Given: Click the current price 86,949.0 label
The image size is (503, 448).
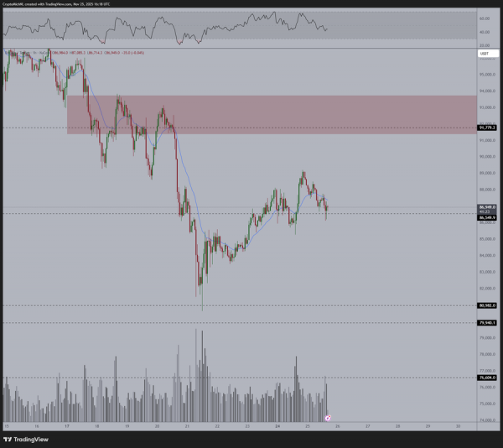Looking at the screenshot, I should click(x=487, y=207).
